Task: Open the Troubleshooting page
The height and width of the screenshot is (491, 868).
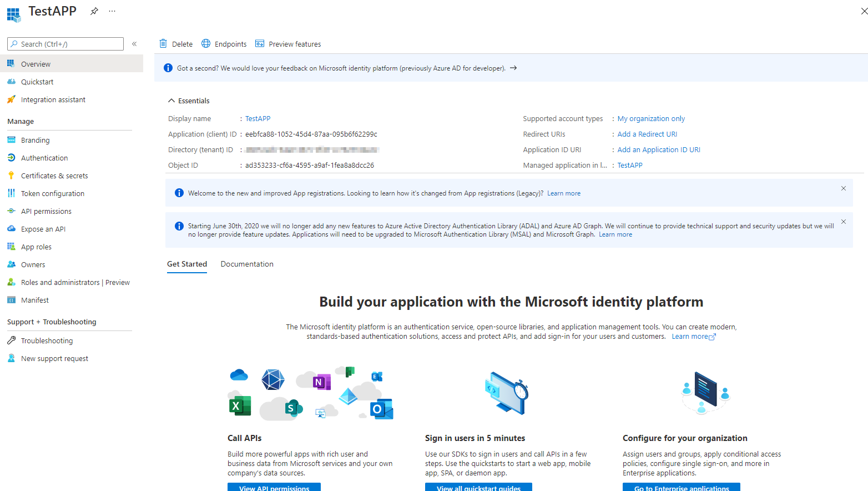Action: tap(47, 340)
